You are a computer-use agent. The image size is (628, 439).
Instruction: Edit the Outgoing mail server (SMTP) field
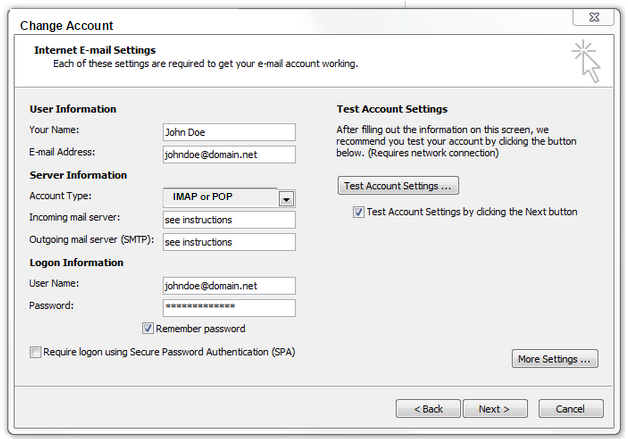point(229,242)
